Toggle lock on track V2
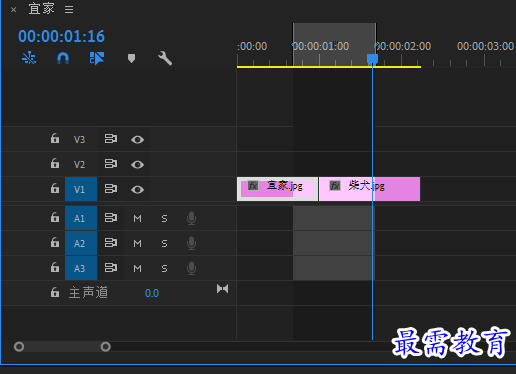The width and height of the screenshot is (516, 374). (55, 163)
